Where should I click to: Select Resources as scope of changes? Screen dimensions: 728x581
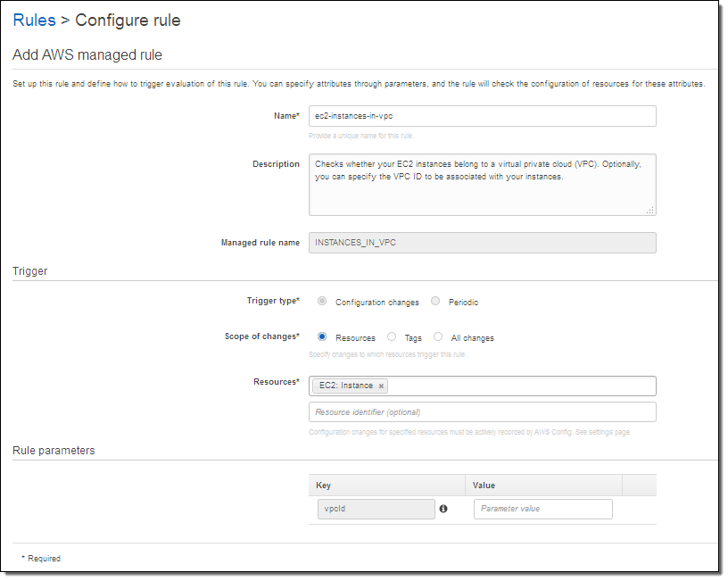pyautogui.click(x=322, y=337)
